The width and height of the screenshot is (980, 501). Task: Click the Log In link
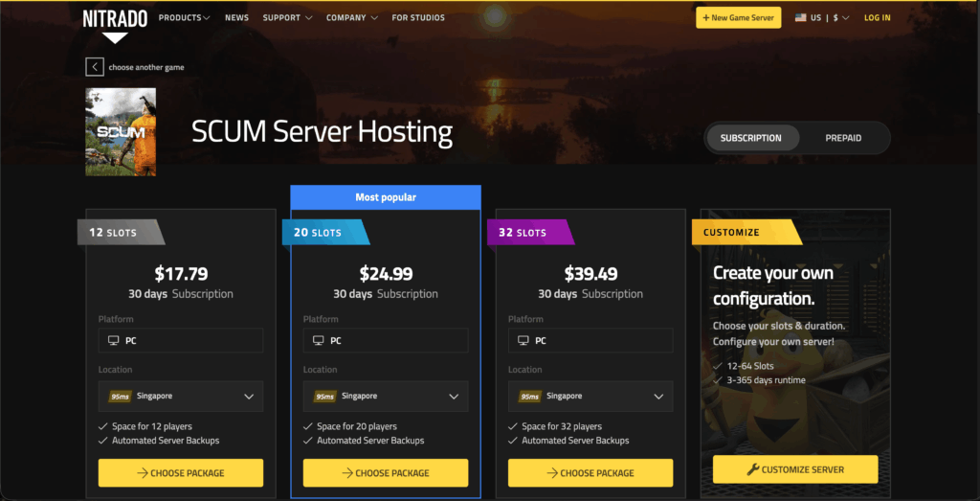pyautogui.click(x=878, y=17)
